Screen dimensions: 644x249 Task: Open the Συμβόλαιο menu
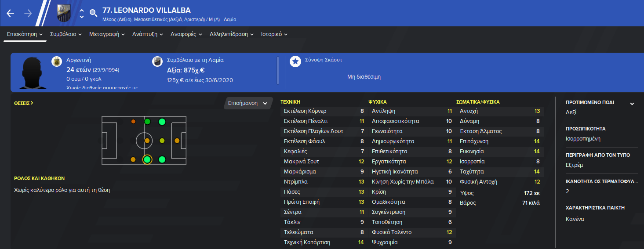pyautogui.click(x=66, y=34)
